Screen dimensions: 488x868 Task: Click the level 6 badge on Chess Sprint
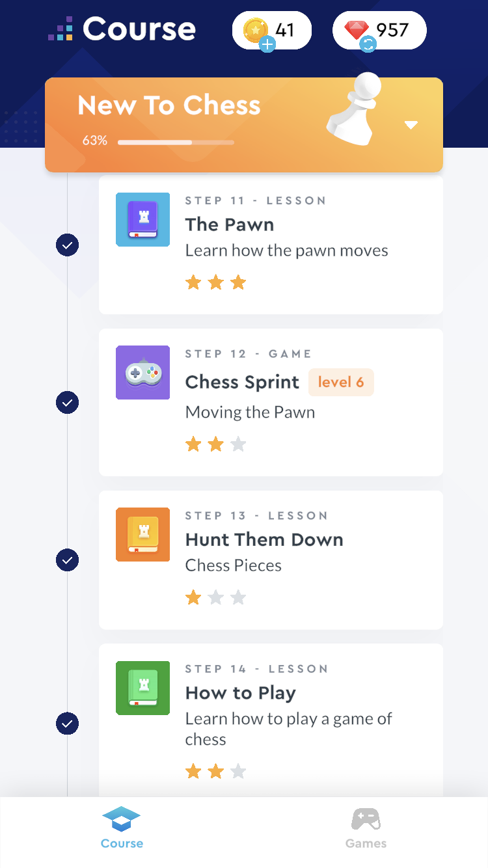[341, 382]
